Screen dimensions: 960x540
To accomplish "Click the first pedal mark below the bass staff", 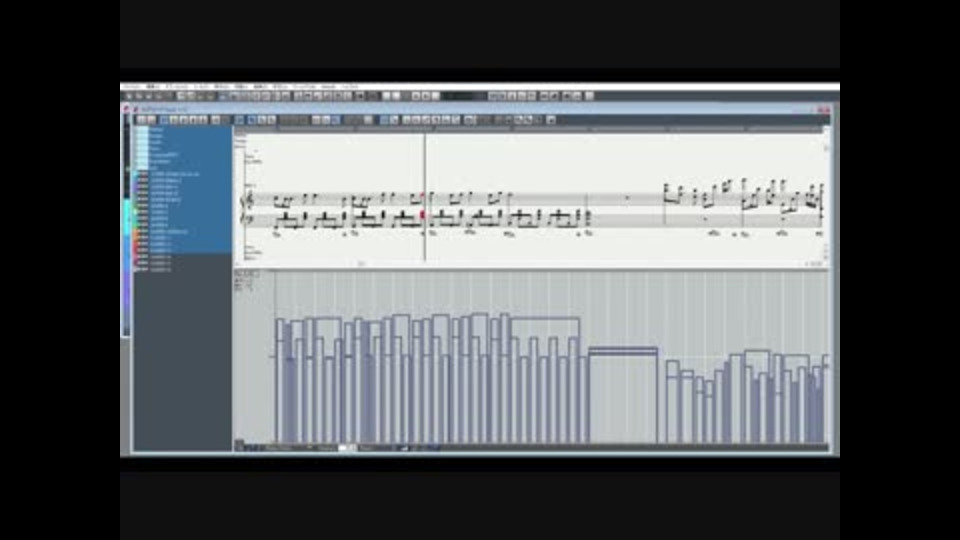I will click(277, 233).
